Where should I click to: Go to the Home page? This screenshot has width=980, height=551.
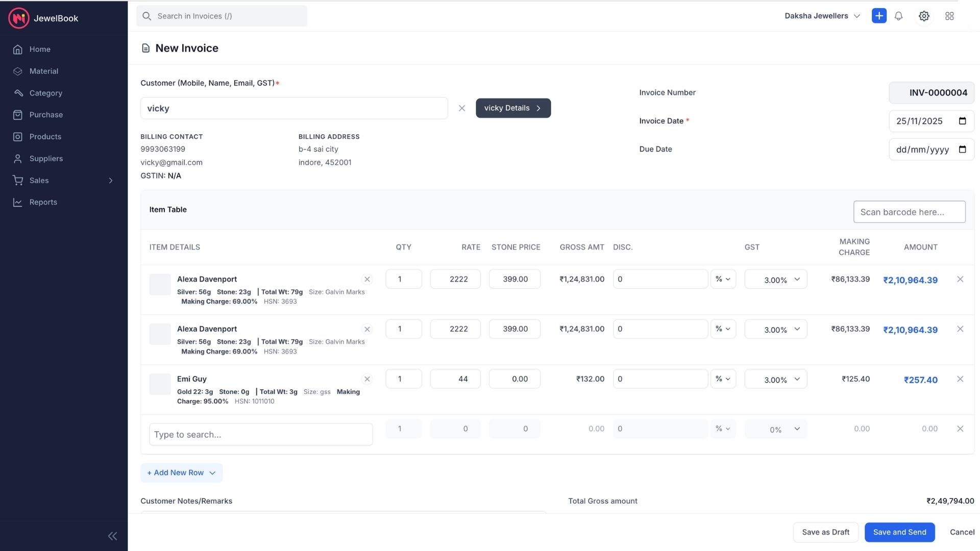(x=39, y=49)
